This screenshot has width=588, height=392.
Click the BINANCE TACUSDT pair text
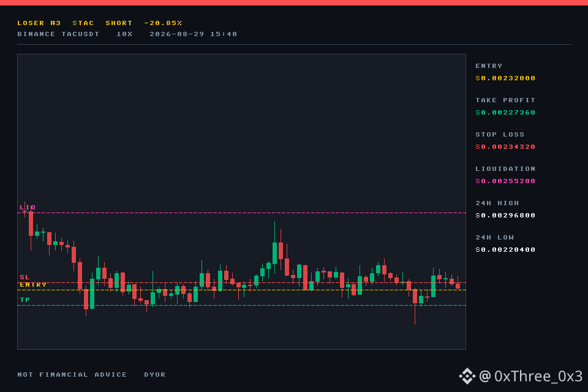[x=58, y=34]
